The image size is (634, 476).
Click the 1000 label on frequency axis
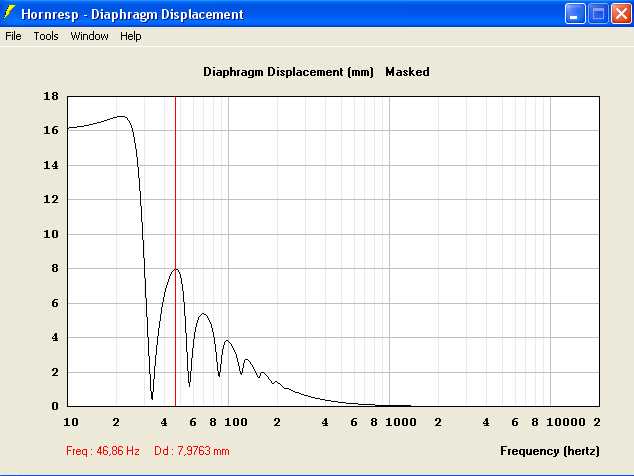click(399, 422)
